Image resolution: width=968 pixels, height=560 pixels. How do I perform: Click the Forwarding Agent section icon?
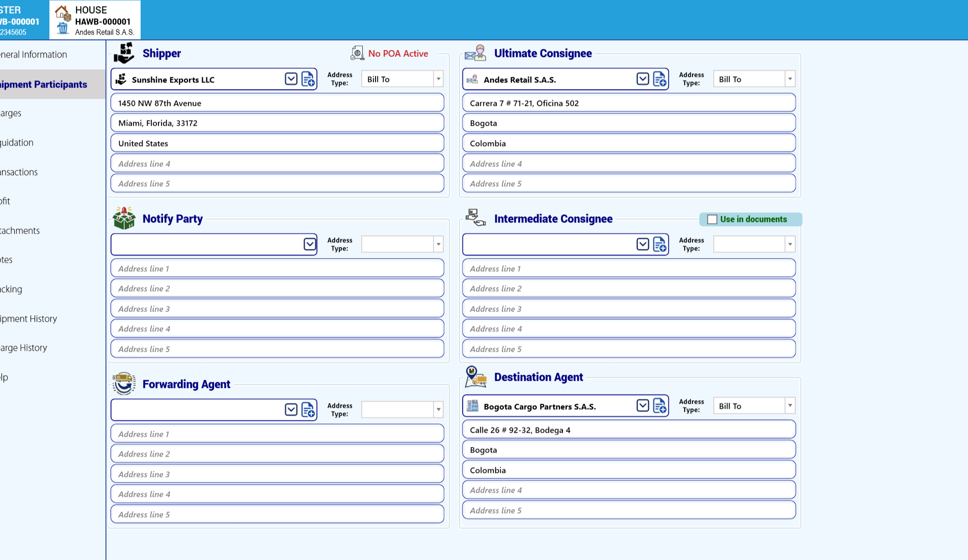124,384
